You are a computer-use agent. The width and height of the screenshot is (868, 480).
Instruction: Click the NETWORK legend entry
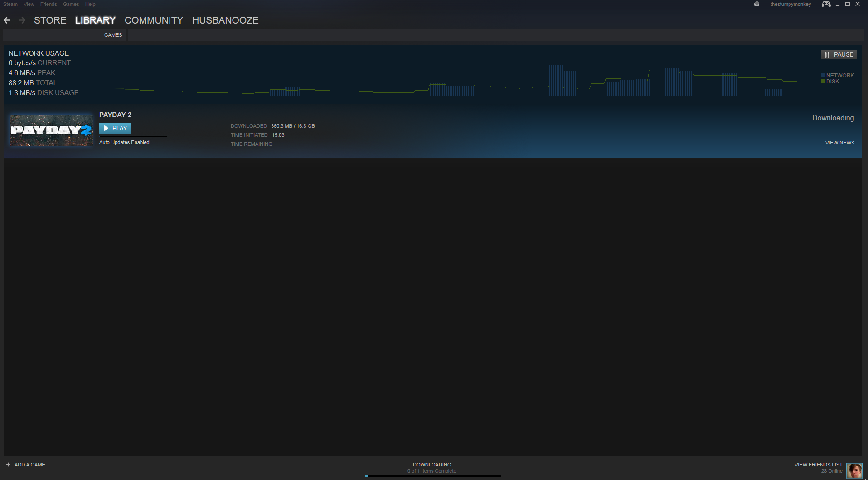click(837, 76)
